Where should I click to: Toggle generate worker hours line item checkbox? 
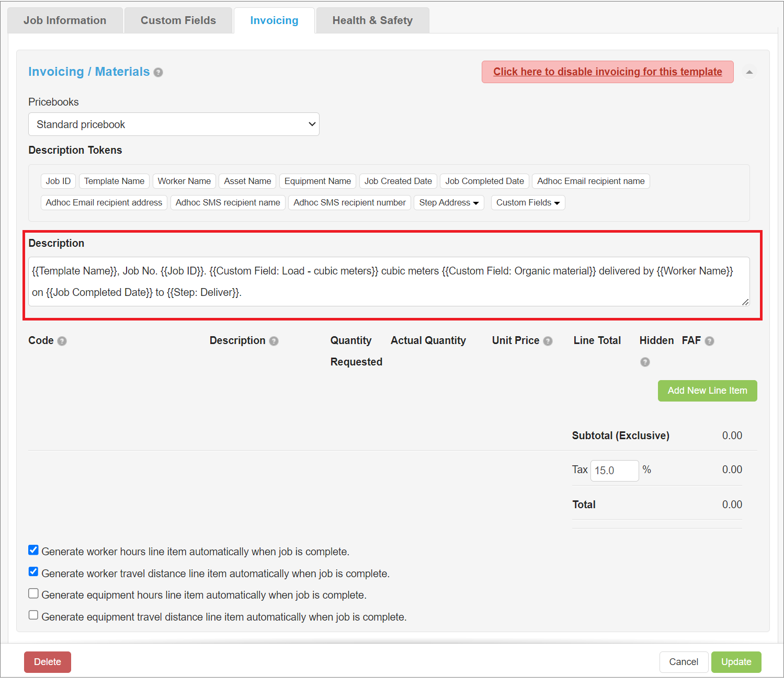pos(33,550)
